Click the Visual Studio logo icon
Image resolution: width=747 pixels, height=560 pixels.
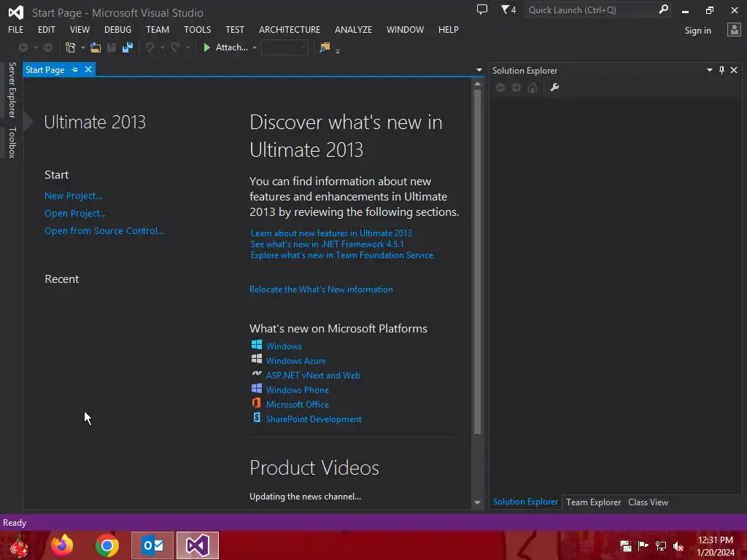[x=16, y=12]
